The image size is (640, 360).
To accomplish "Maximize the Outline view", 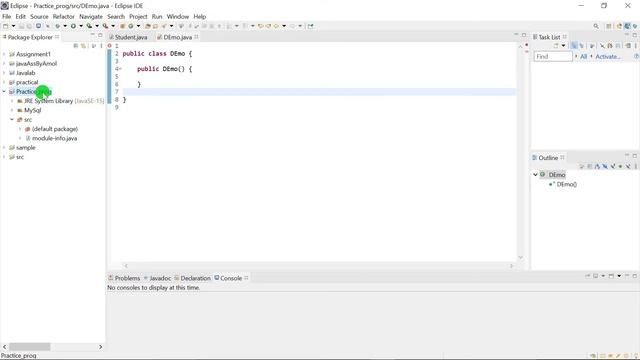I will (x=635, y=156).
